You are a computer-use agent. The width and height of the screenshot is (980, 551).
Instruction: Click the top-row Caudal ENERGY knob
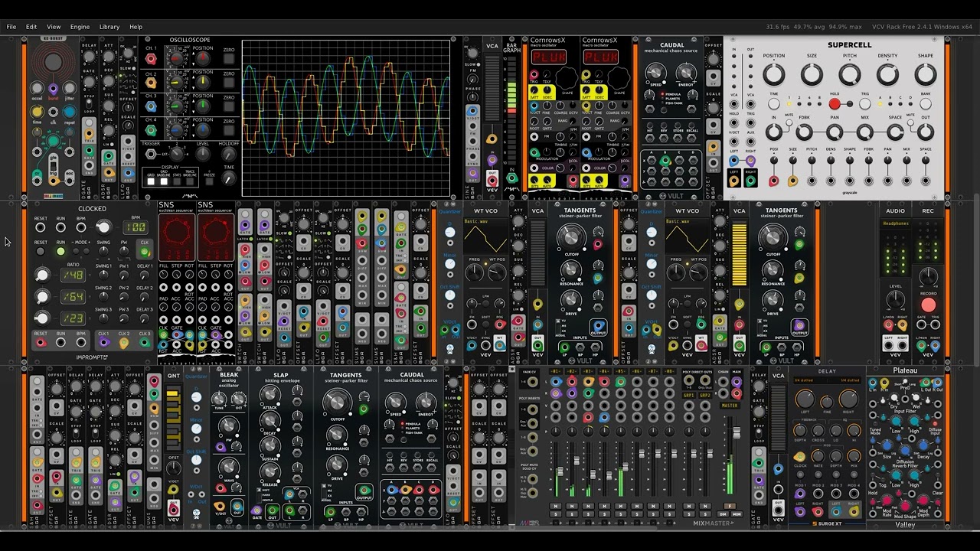click(x=686, y=73)
